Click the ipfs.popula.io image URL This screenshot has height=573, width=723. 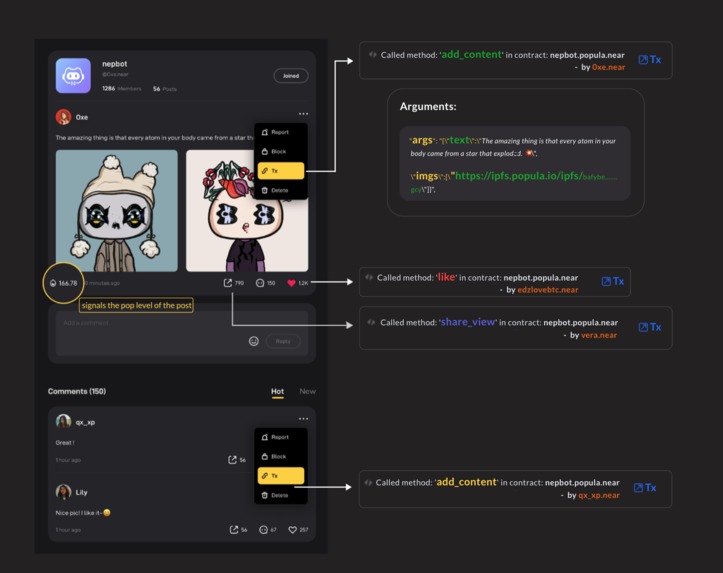click(536, 176)
